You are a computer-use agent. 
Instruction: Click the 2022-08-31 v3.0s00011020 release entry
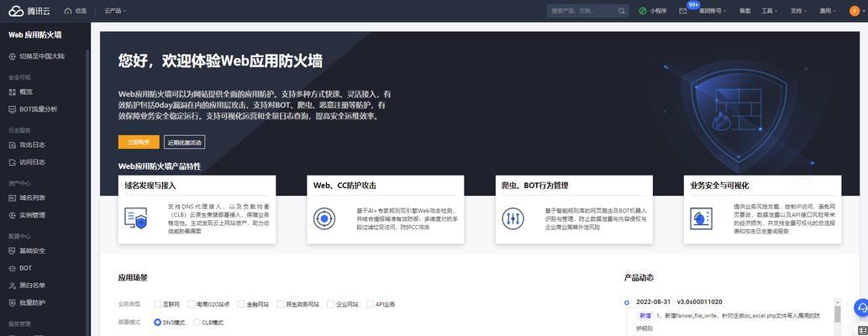[x=679, y=302]
